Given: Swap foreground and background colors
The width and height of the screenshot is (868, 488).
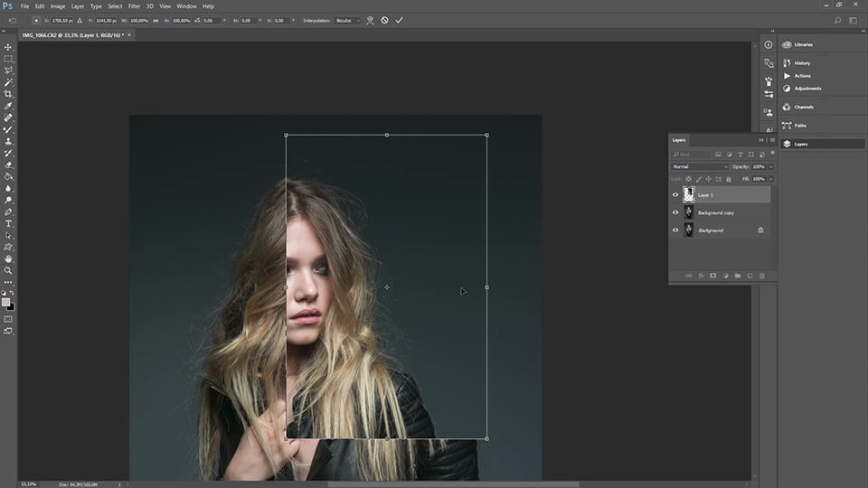Looking at the screenshot, I should pyautogui.click(x=12, y=293).
